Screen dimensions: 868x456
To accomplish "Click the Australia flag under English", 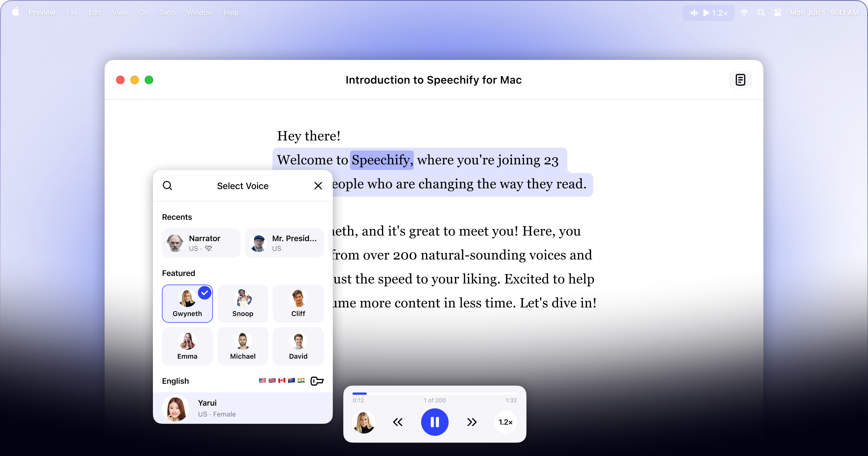I will (x=292, y=380).
